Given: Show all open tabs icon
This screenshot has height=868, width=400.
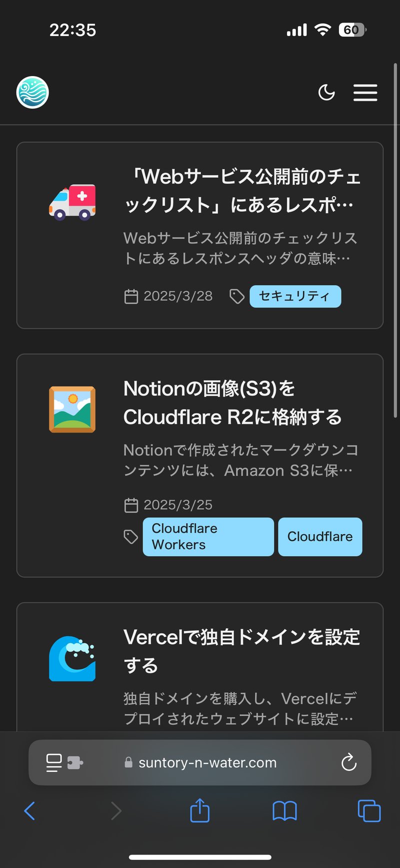Looking at the screenshot, I should pos(369,811).
